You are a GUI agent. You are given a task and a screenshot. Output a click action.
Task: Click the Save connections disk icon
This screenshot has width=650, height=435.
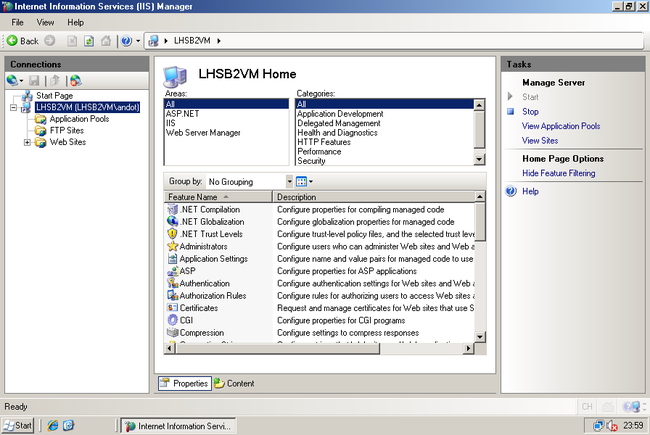[x=34, y=80]
